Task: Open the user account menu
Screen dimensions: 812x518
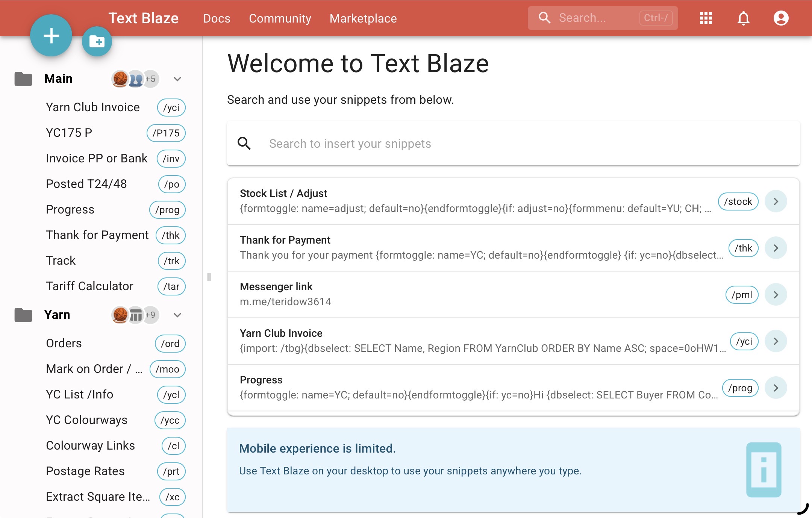Action: coord(781,18)
